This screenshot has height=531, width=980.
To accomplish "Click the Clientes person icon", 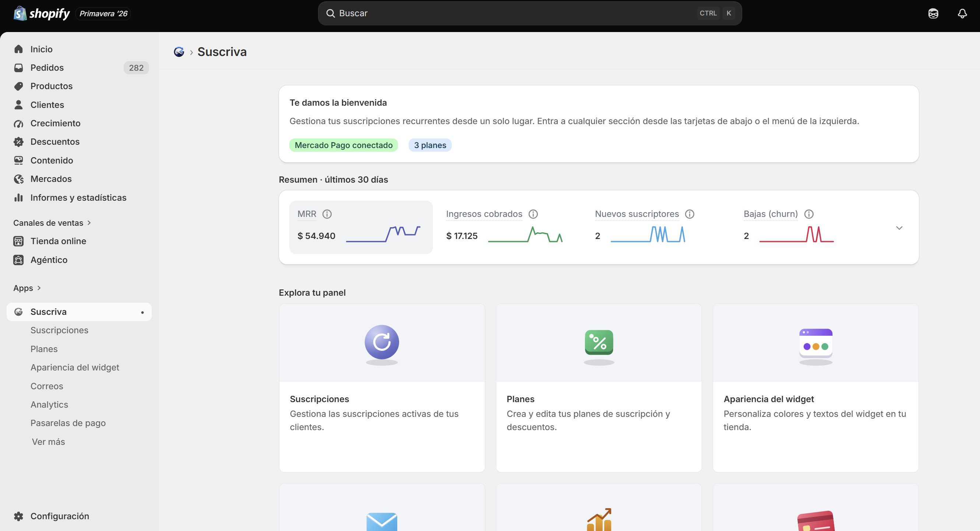I will (x=18, y=105).
